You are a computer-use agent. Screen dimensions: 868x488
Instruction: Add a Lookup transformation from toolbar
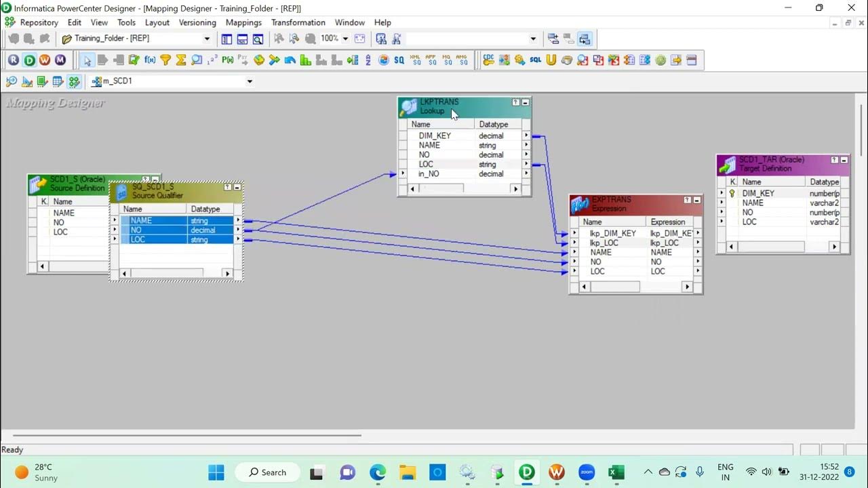click(197, 60)
